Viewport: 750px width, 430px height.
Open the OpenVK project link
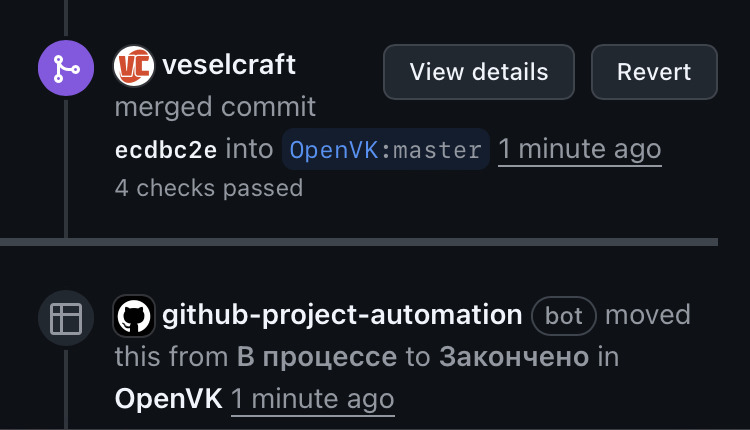click(x=168, y=399)
